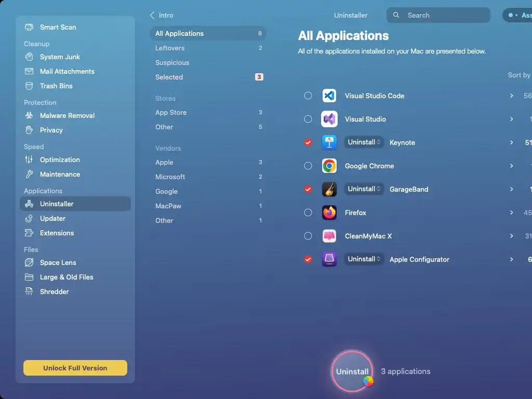Filter by Apple vendor

click(x=208, y=162)
